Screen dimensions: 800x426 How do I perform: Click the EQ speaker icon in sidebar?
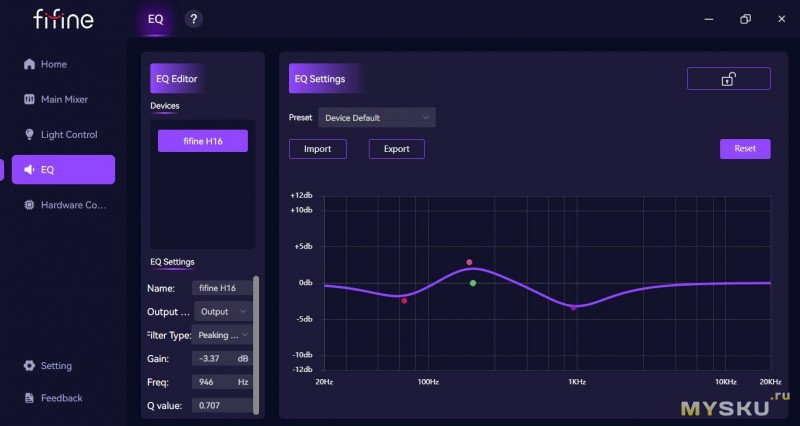click(29, 170)
